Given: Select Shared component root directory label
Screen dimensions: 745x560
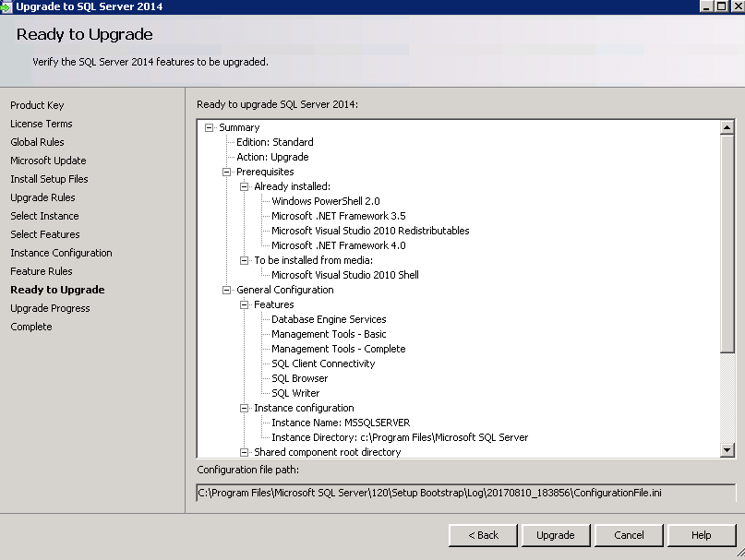Looking at the screenshot, I should pos(328,452).
